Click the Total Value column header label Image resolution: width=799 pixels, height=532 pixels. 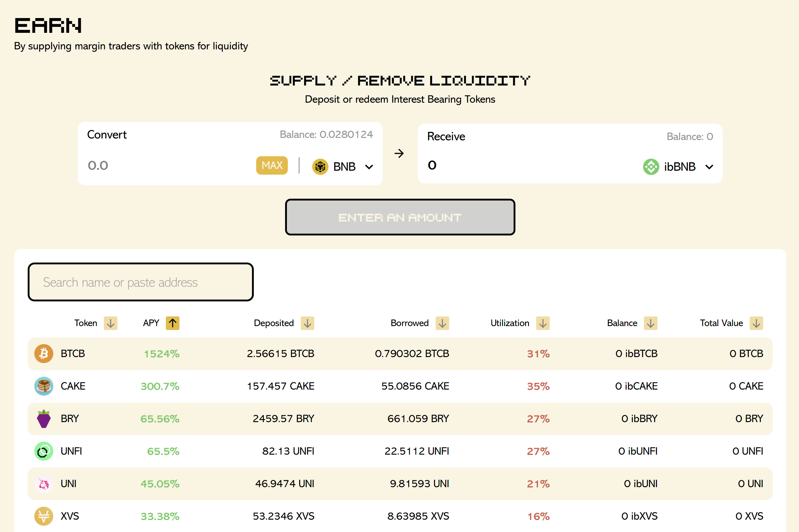pos(721,323)
